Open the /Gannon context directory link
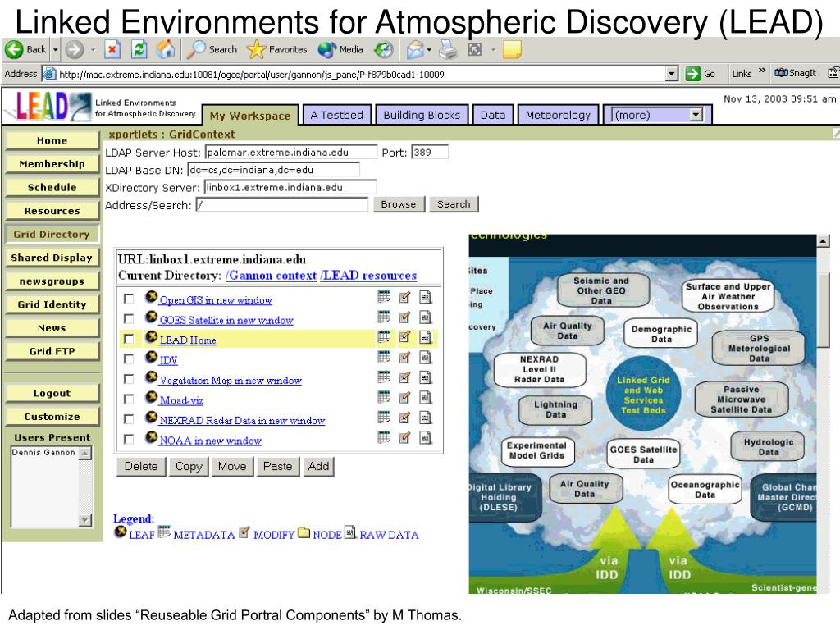 (271, 276)
